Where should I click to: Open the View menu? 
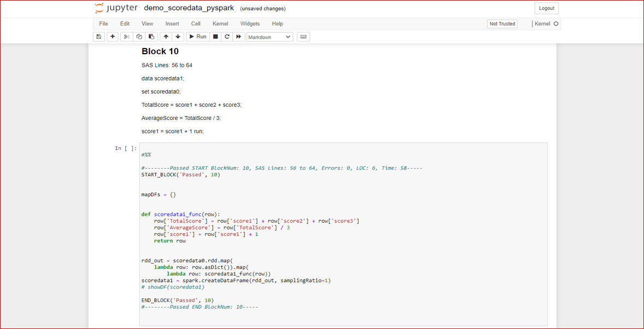coord(148,24)
